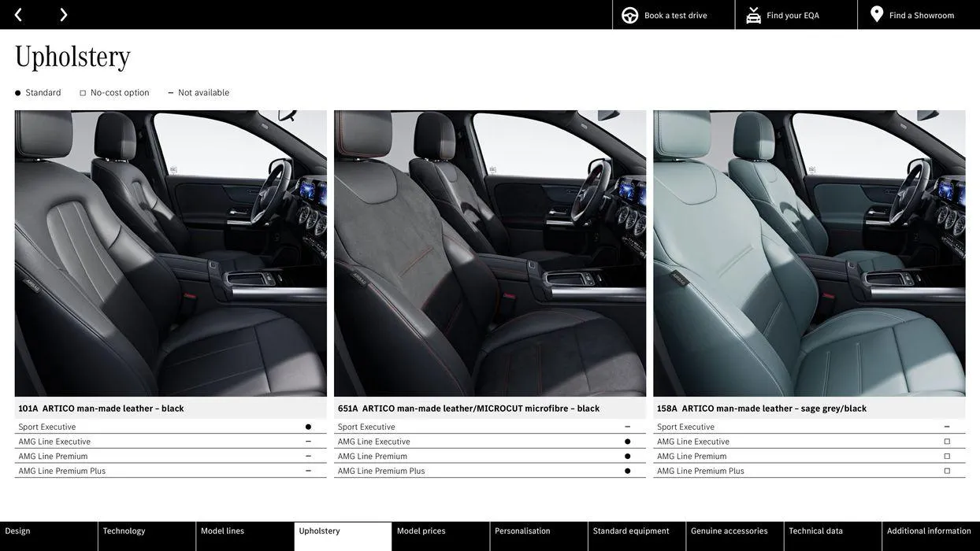The image size is (980, 551).
Task: Click the standard dot for Sport Executive black leather
Action: pos(308,427)
